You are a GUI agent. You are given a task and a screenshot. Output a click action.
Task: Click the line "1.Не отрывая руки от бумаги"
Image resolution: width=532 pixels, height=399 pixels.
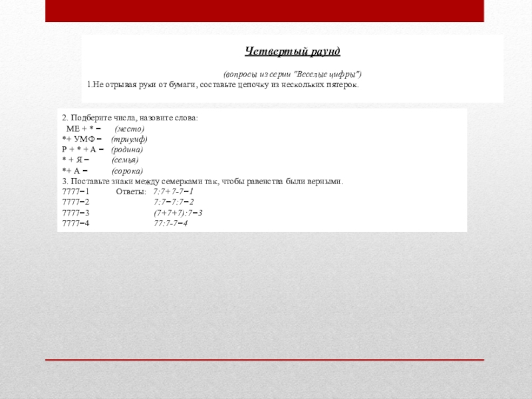[x=223, y=85]
